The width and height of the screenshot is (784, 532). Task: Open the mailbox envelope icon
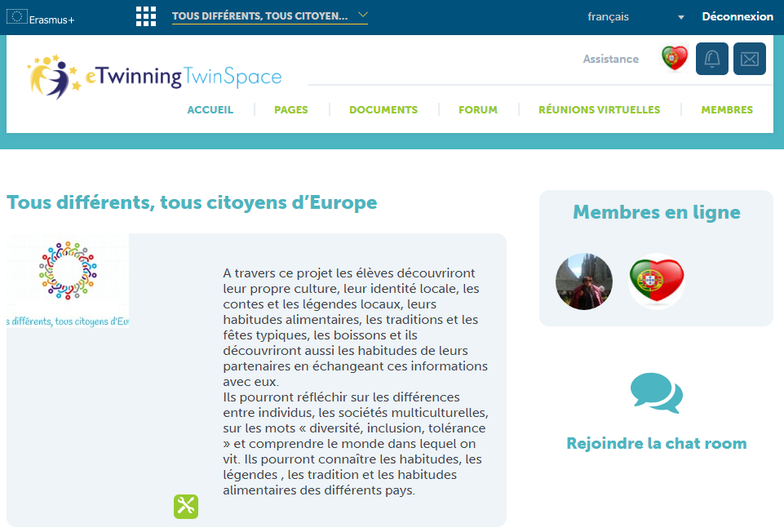tap(750, 59)
